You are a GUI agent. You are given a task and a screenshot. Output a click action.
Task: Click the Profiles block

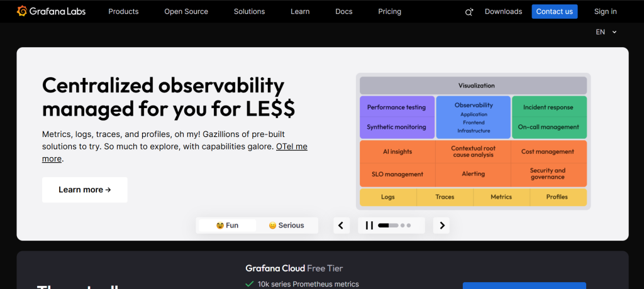pos(558,197)
